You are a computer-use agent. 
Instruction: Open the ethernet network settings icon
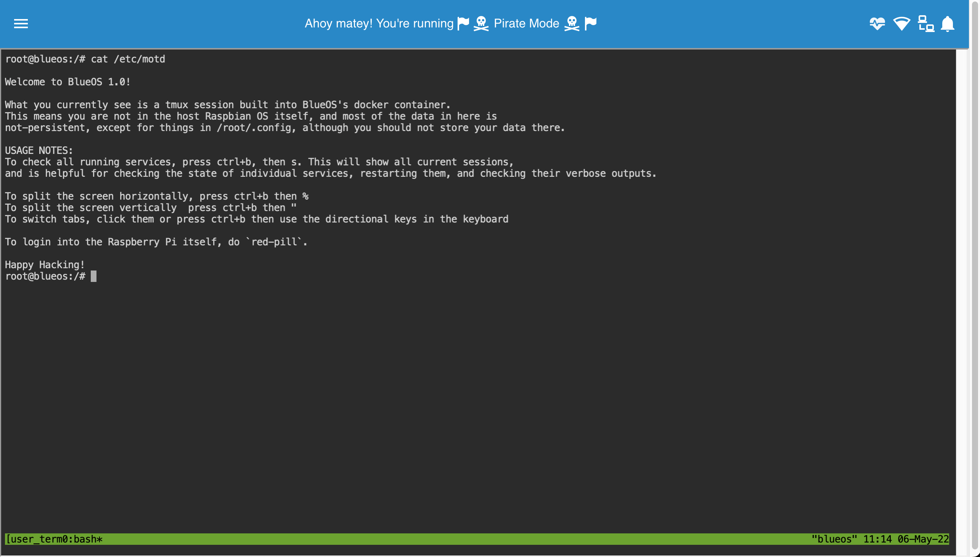point(925,24)
